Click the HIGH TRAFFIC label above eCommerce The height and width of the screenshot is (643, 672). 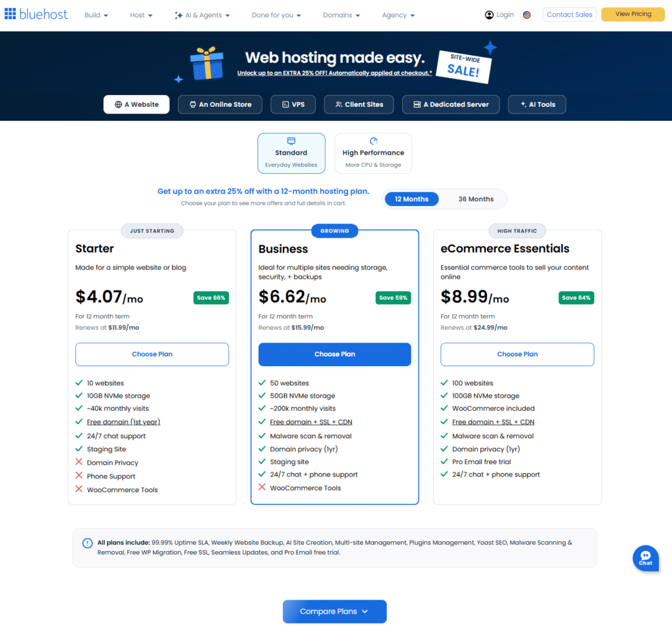pos(517,231)
